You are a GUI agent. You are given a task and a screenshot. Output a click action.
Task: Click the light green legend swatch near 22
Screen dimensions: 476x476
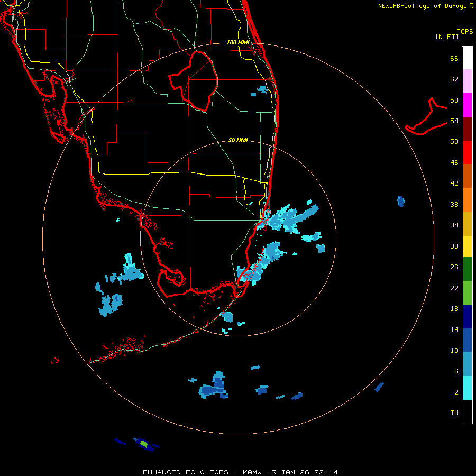(x=467, y=293)
